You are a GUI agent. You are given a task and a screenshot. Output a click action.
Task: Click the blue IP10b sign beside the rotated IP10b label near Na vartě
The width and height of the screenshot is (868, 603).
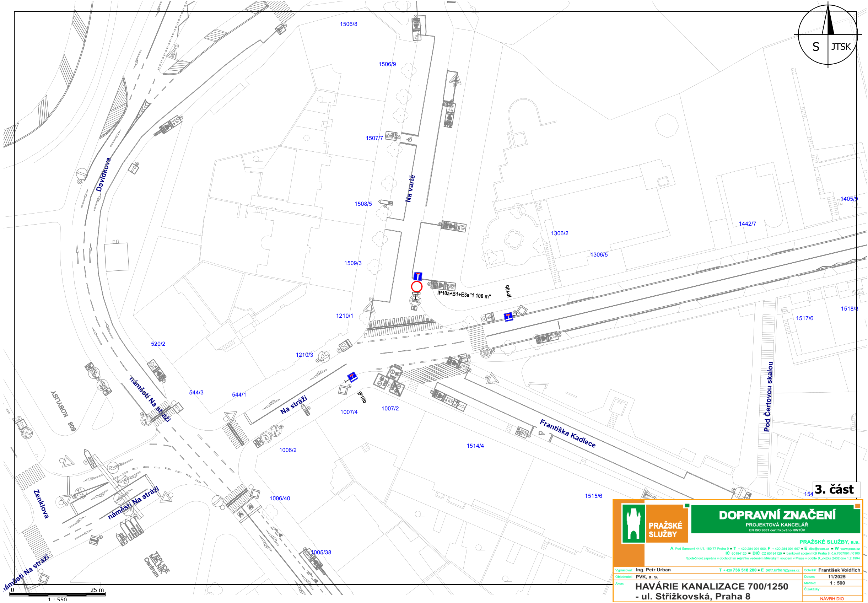pyautogui.click(x=508, y=317)
